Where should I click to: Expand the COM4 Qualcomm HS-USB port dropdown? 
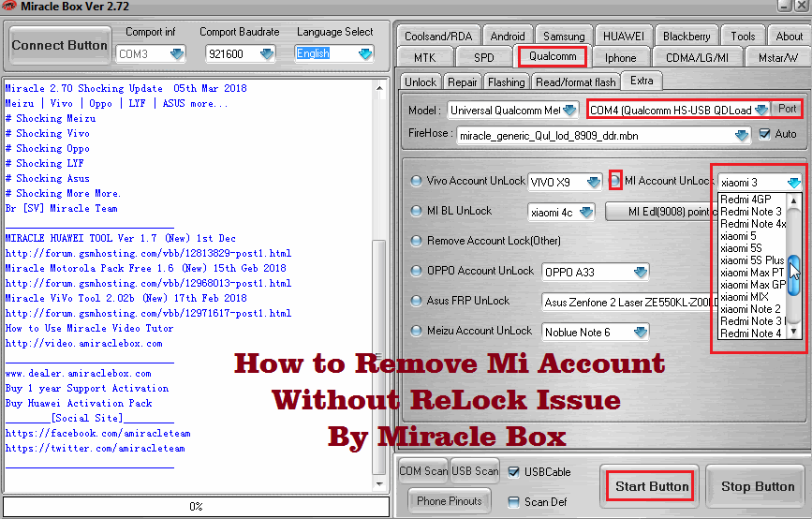761,110
